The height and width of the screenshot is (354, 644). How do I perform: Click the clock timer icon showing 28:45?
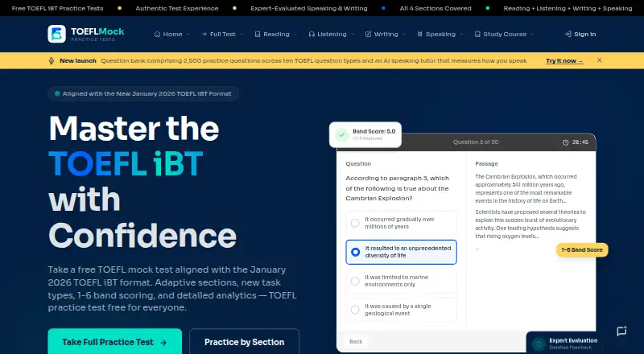coord(566,142)
